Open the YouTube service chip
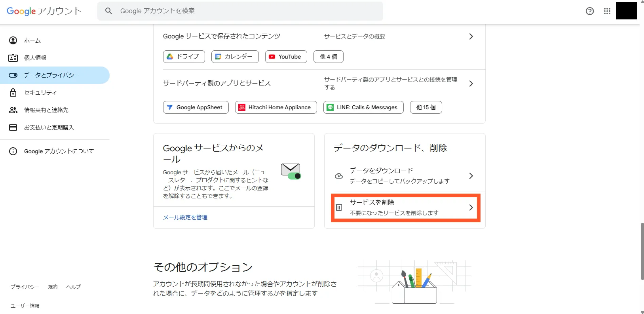Image resolution: width=644 pixels, height=314 pixels. click(x=286, y=57)
